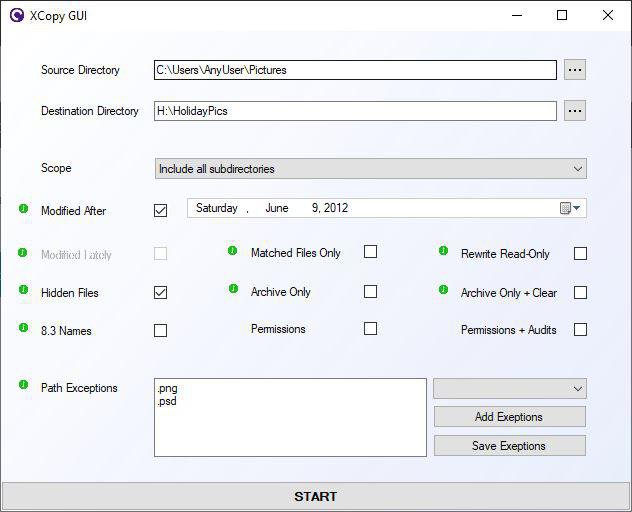Click the START button
Screen dimensions: 632x512
(316, 496)
